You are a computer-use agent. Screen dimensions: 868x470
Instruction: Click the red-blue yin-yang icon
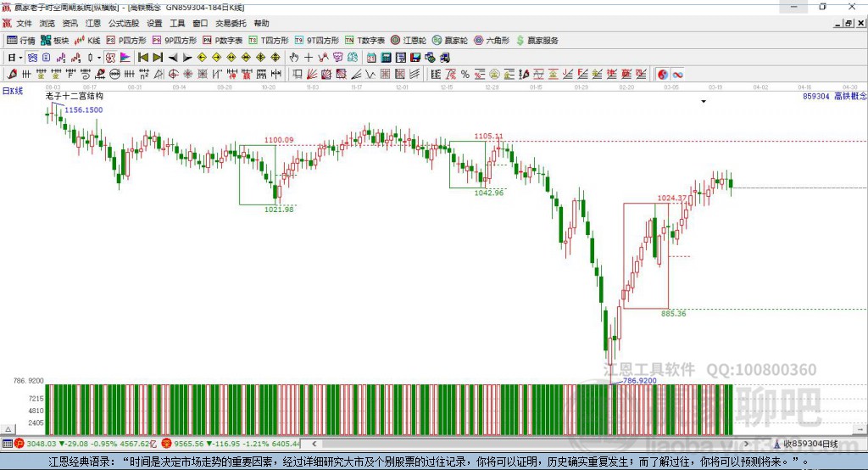coord(663,75)
